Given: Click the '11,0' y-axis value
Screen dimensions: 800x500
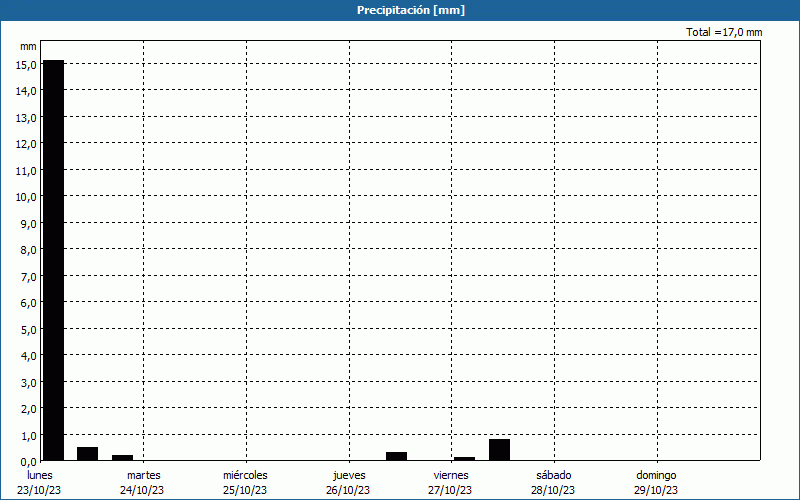Looking at the screenshot, I should (26, 170).
